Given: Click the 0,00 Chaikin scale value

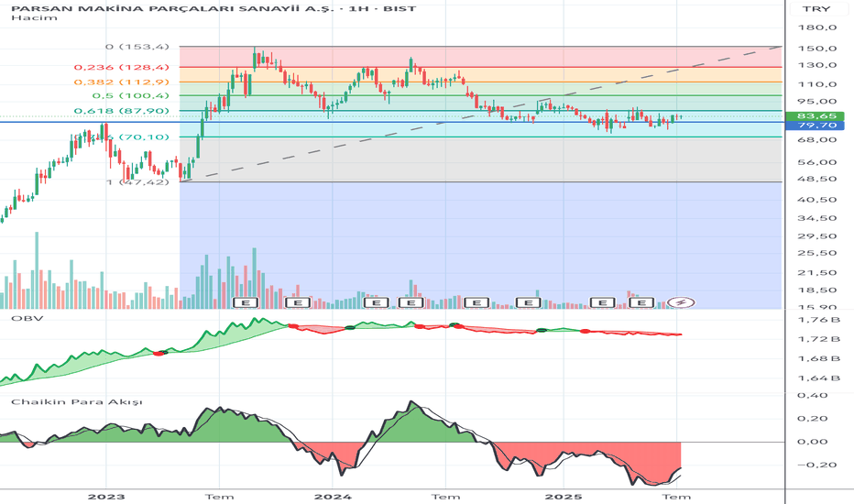Looking at the screenshot, I should pos(813,442).
